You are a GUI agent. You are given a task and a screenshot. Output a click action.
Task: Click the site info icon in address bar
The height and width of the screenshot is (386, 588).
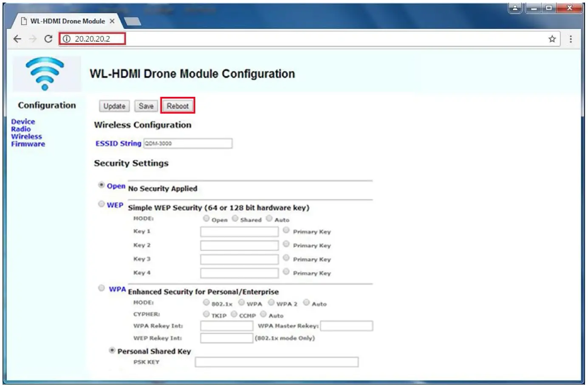tap(67, 39)
